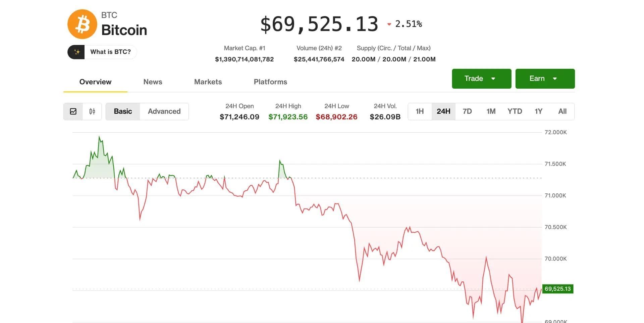Select the 24H time range
The image size is (644, 323).
point(443,111)
